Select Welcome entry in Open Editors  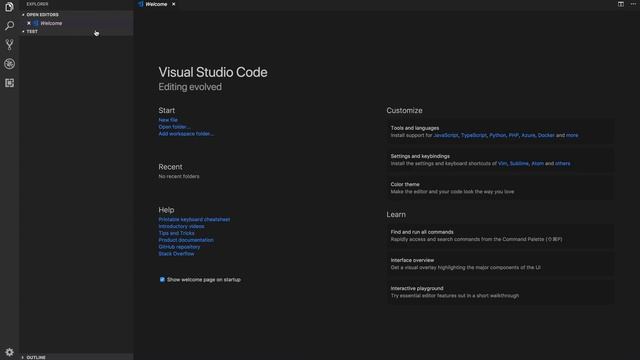click(x=76, y=23)
